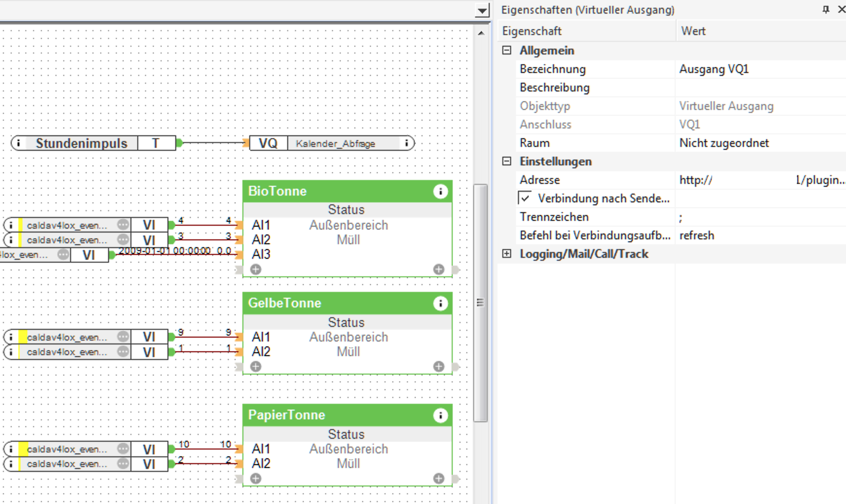Edit the refresh command value

761,235
